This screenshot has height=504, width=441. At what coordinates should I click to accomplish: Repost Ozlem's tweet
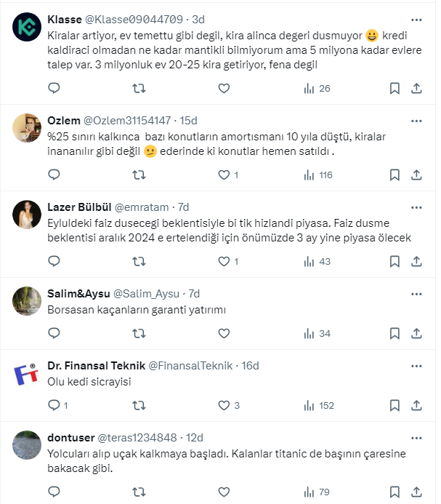point(139,175)
